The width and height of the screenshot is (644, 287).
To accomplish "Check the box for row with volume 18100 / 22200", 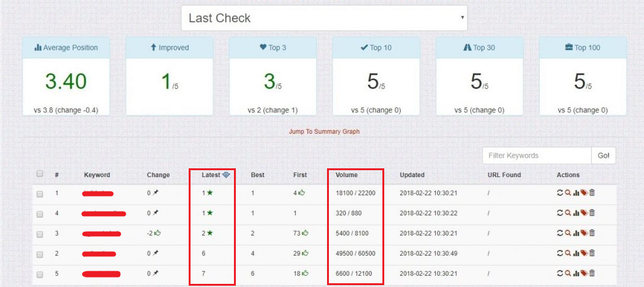I will (x=40, y=194).
